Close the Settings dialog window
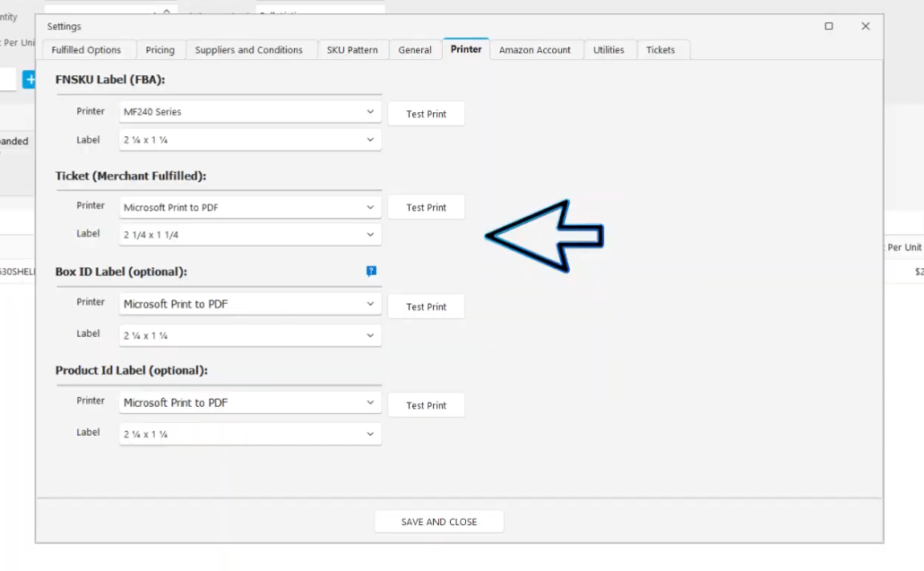 865,27
